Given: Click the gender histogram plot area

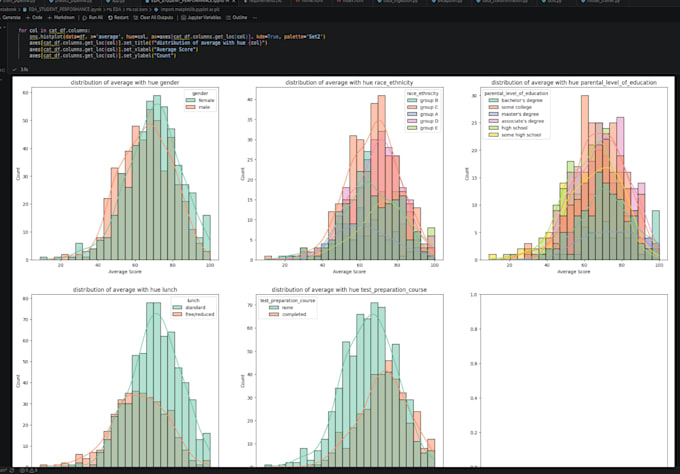Looking at the screenshot, I should tap(125, 173).
